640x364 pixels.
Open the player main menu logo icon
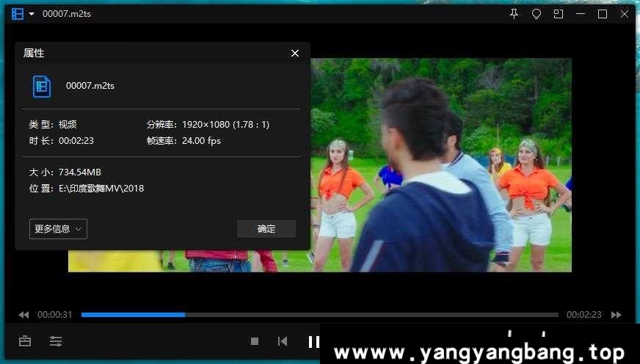[x=18, y=14]
